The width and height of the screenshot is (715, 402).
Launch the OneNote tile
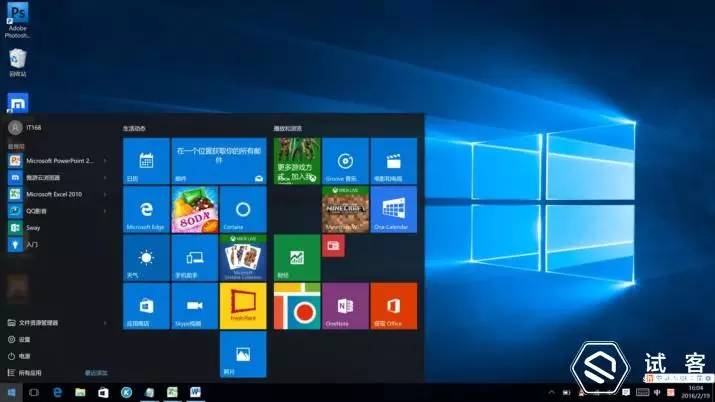(x=346, y=306)
